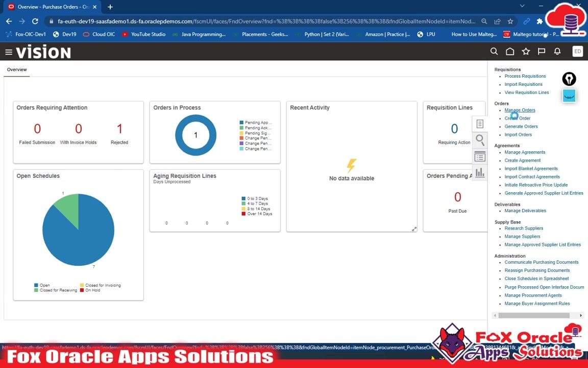Screen dimensions: 588x368
Task: Open Manage Suppliers link
Action: (x=522, y=237)
